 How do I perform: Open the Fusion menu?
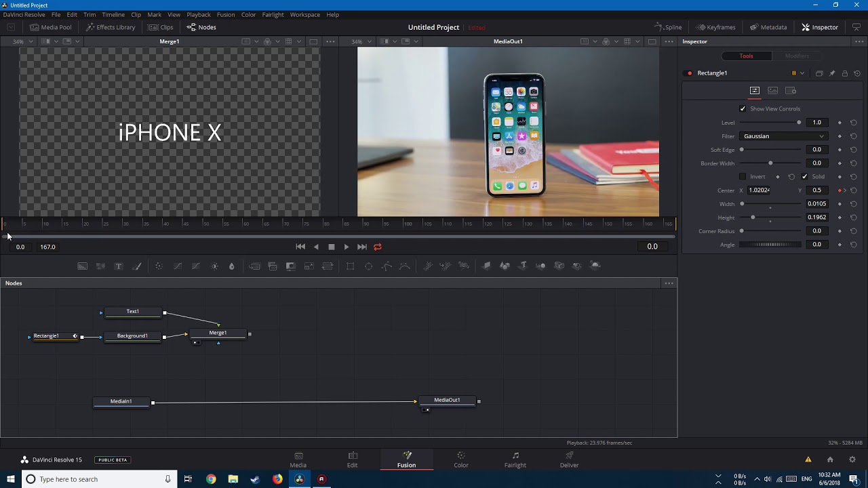click(x=226, y=14)
